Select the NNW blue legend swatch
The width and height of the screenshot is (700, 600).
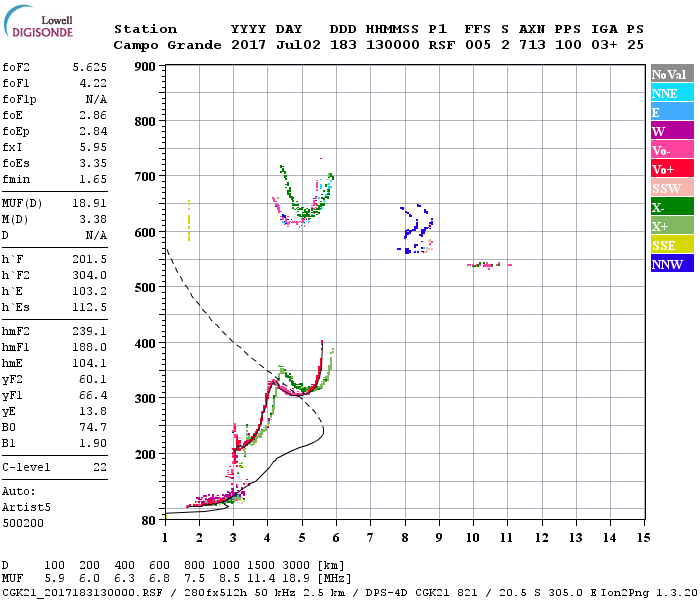(672, 263)
